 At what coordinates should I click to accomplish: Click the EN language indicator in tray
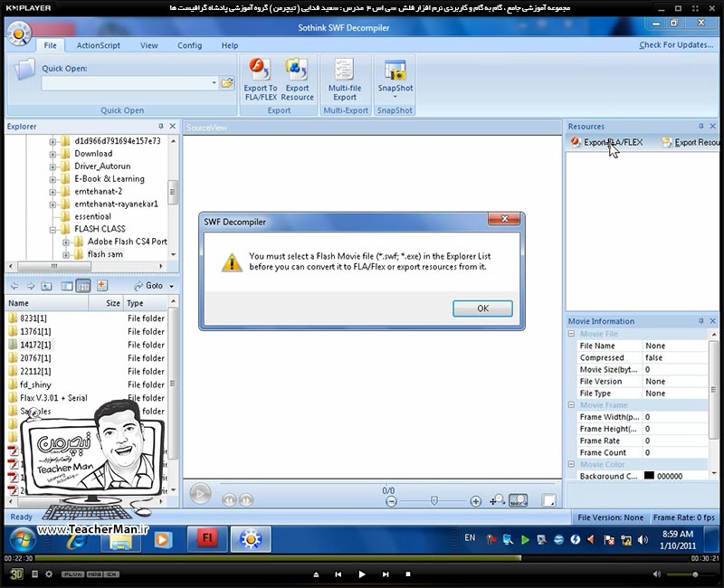pos(470,537)
